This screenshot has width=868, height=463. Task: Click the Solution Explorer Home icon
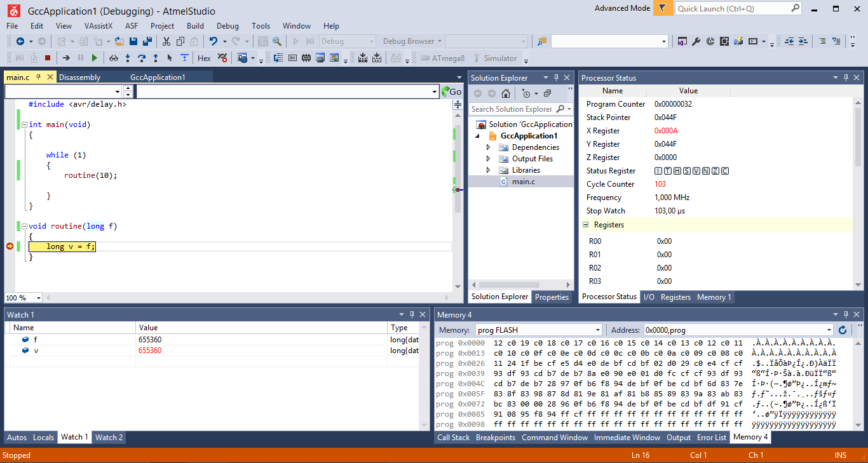[x=506, y=93]
